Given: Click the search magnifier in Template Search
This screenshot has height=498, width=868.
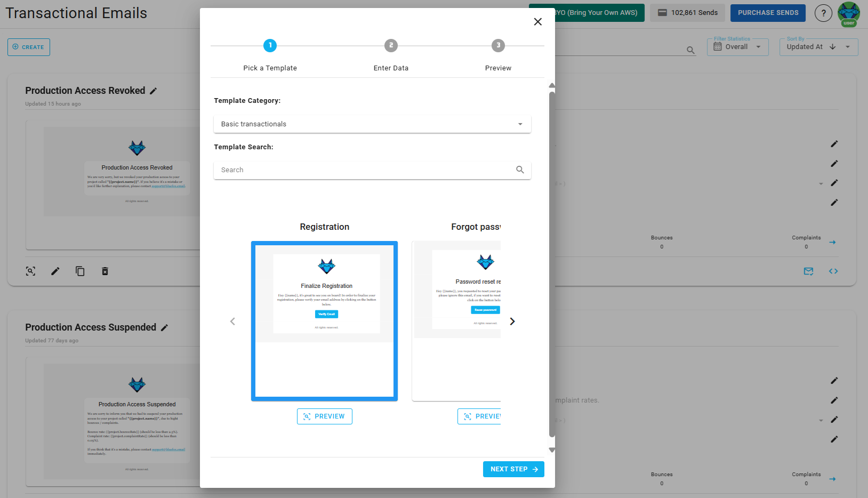Looking at the screenshot, I should [x=520, y=170].
